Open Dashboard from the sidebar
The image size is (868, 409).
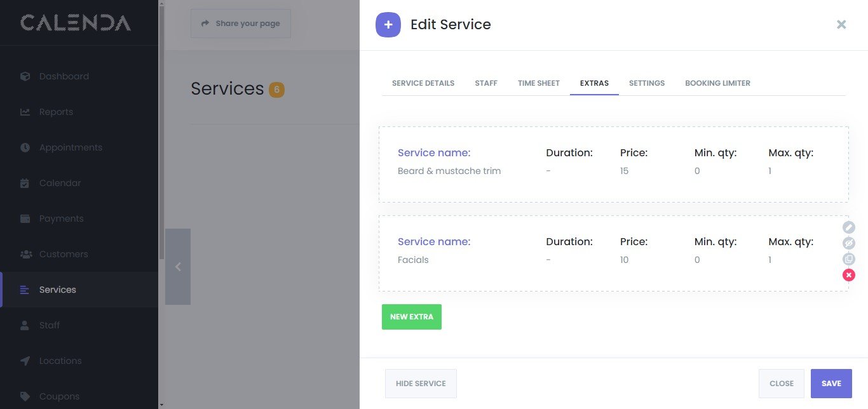64,76
